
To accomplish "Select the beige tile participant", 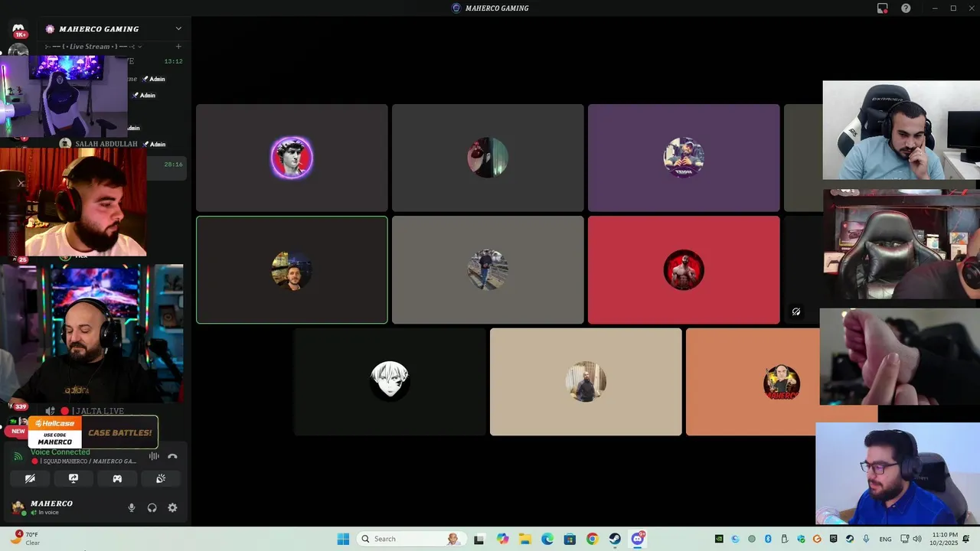I will (x=586, y=382).
